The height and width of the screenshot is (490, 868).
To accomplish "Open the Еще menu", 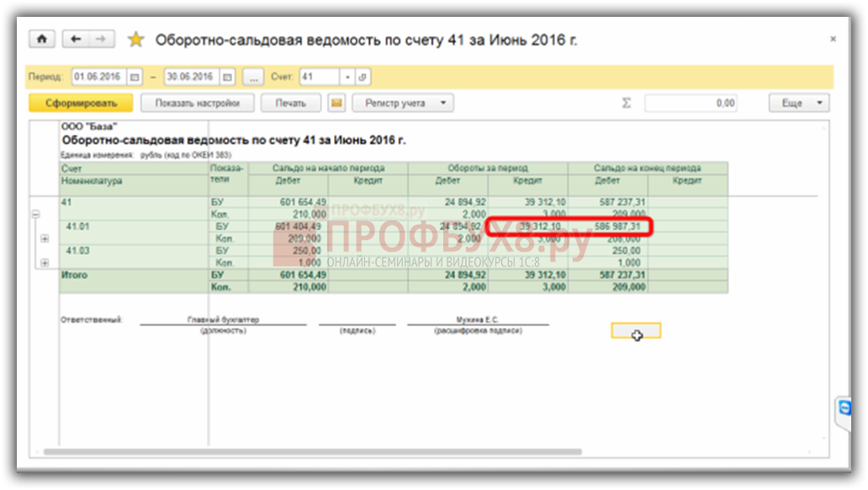I will tap(798, 104).
